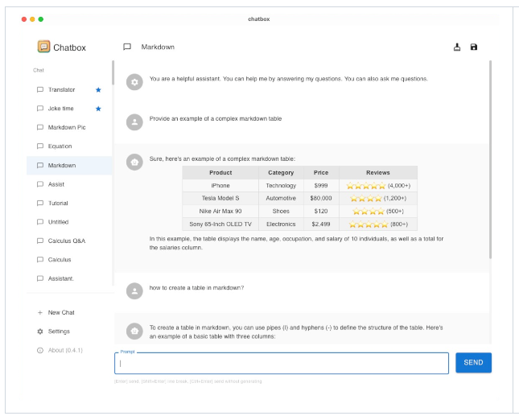Click the About info icon
The width and height of the screenshot is (519, 420).
[40, 350]
